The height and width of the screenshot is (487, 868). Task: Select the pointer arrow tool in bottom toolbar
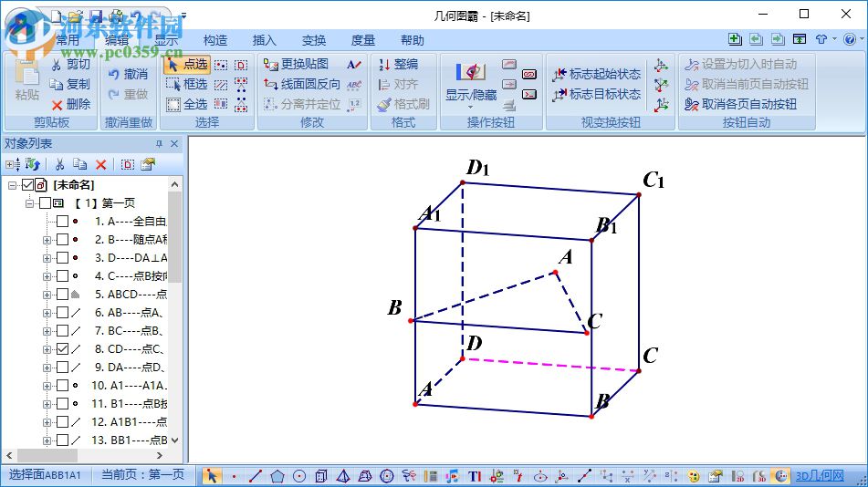(x=212, y=476)
